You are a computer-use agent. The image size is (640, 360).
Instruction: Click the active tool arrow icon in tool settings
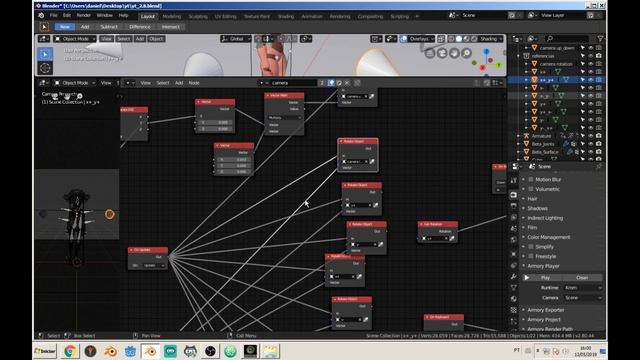(44, 27)
